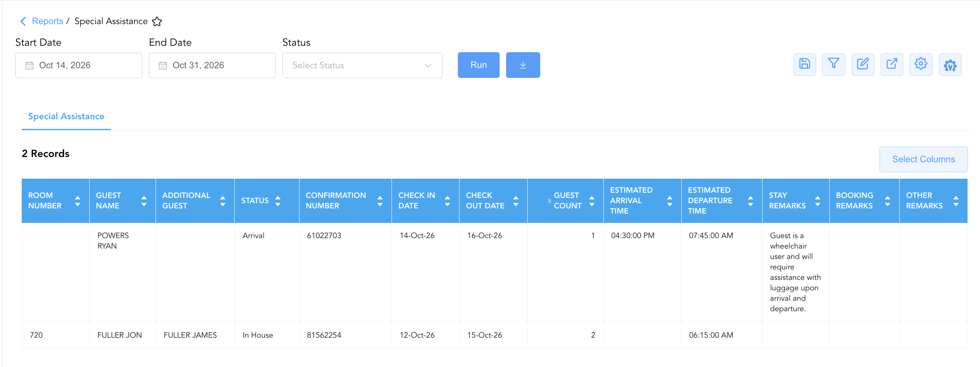980x367 pixels.
Task: Go back to Reports via breadcrumb link
Action: click(x=47, y=21)
